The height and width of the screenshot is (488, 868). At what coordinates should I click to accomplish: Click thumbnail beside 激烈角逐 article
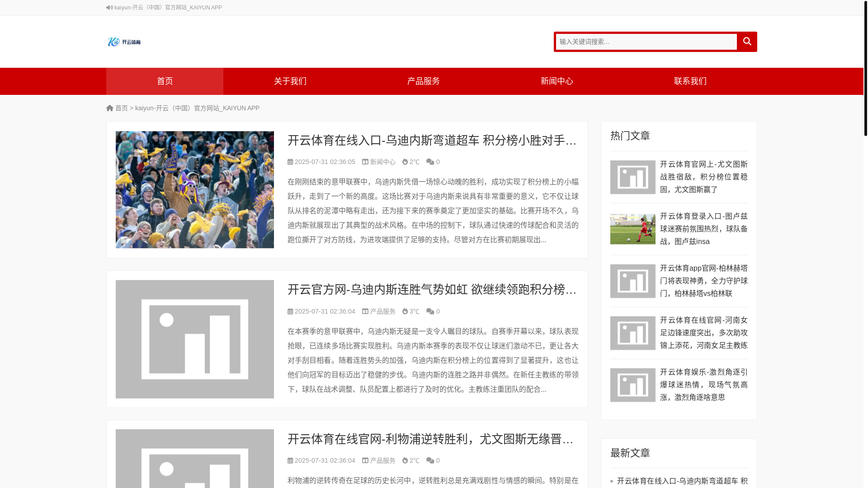[633, 385]
